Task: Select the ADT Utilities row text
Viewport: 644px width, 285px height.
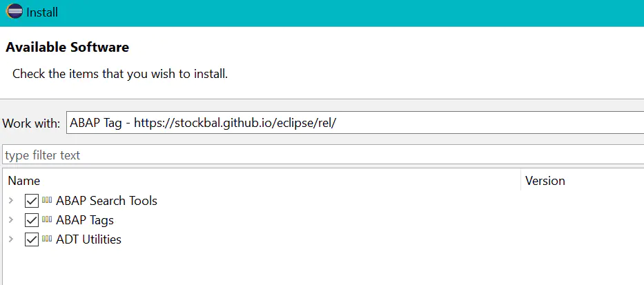Action: (88, 239)
